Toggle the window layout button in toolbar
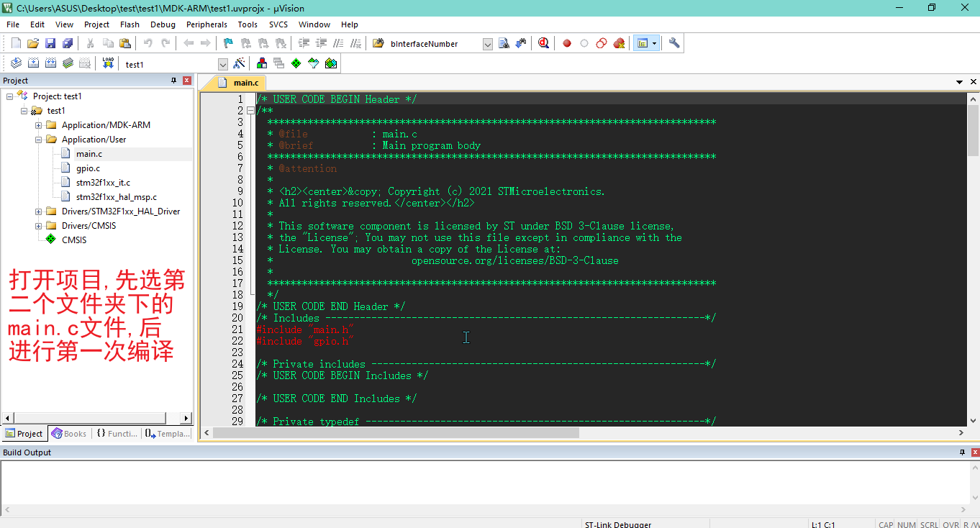This screenshot has width=980, height=528. (x=642, y=43)
